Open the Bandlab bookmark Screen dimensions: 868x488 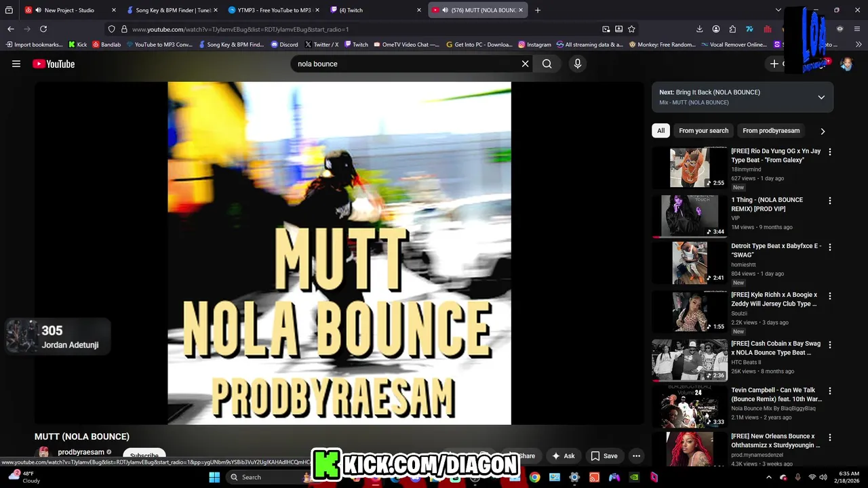(106, 45)
